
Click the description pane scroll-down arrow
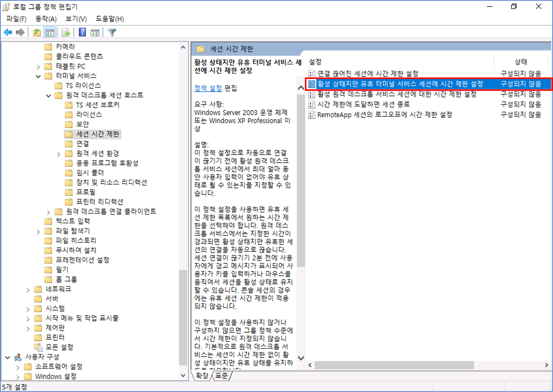tap(301, 358)
